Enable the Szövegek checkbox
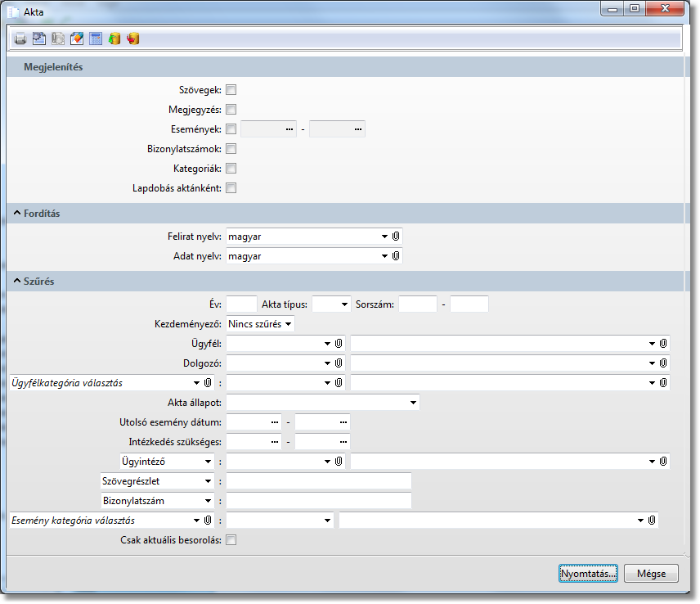The width and height of the screenshot is (700, 604). [x=231, y=90]
